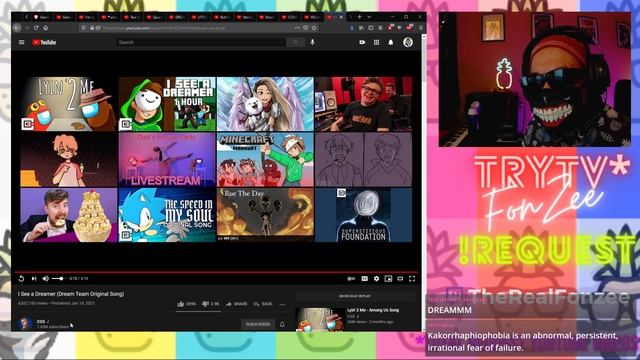Close the active YouTube tab
This screenshot has width=640, height=360.
coord(341,17)
